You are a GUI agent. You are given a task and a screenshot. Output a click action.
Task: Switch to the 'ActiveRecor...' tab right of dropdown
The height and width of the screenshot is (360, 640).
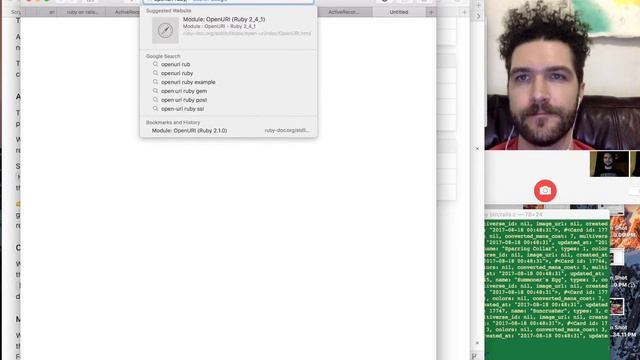coord(344,12)
